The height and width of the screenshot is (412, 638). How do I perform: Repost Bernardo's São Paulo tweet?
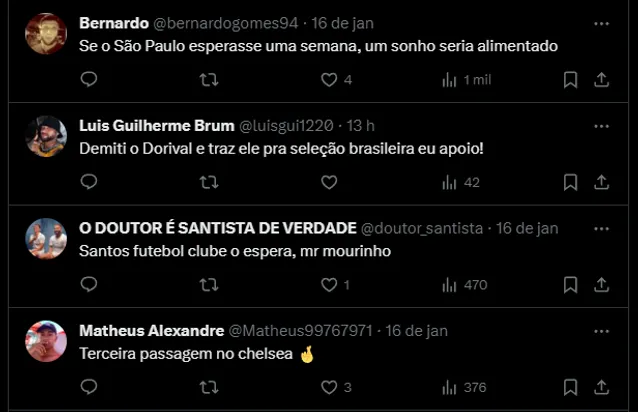coord(209,80)
